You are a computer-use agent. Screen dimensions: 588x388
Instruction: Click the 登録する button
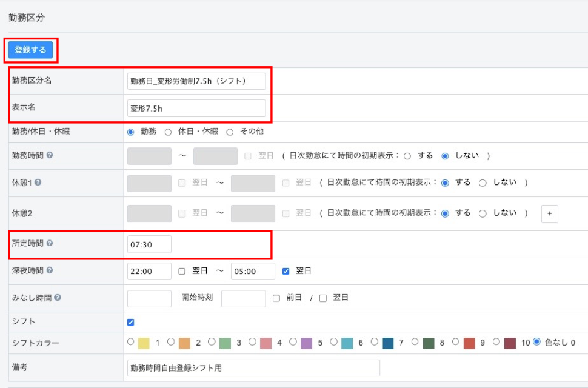[30, 50]
